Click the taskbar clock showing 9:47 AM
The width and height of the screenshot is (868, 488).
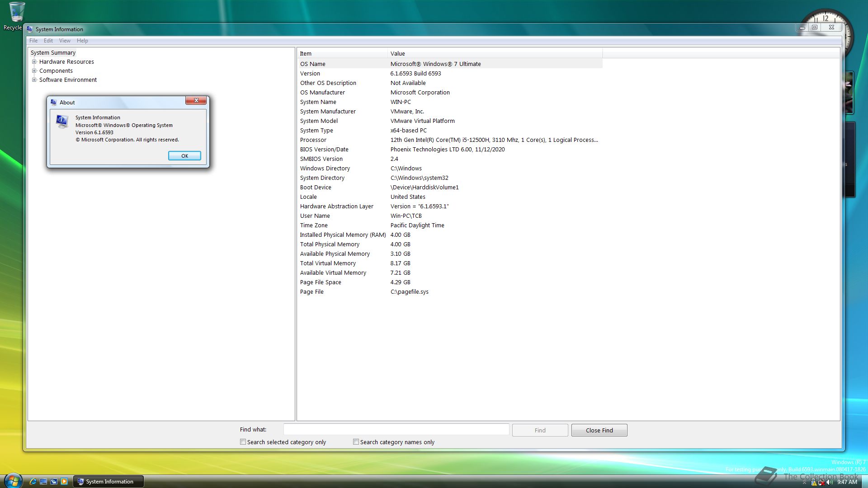click(847, 482)
